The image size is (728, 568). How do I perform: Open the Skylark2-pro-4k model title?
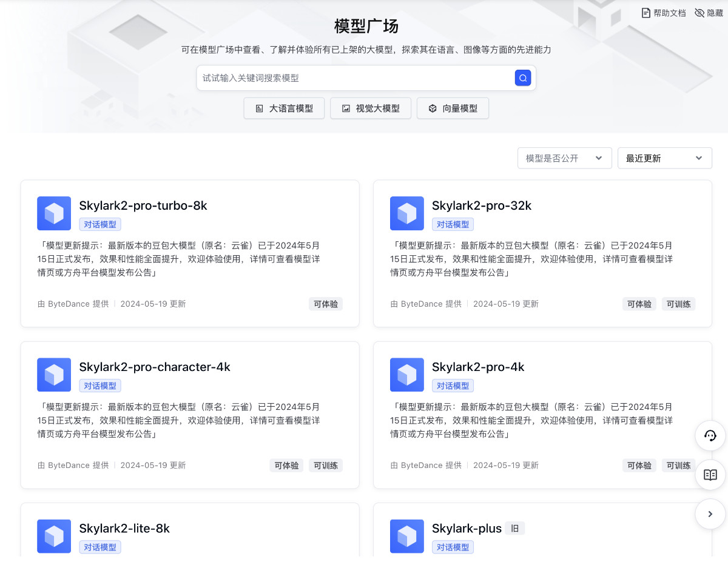coord(478,367)
